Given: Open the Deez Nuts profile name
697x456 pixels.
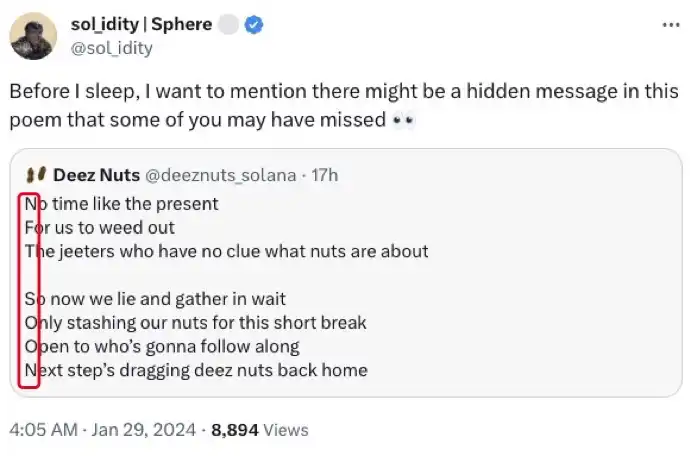Looking at the screenshot, I should [96, 175].
